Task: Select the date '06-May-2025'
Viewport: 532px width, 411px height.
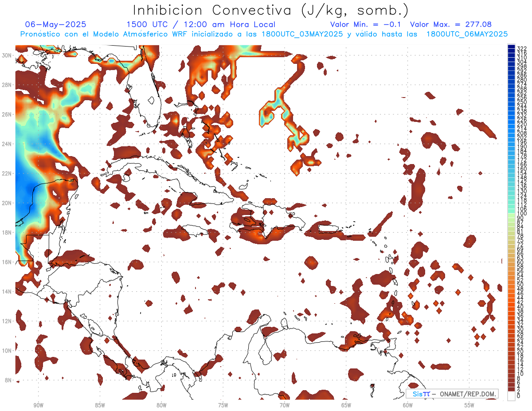Action: 56,24
